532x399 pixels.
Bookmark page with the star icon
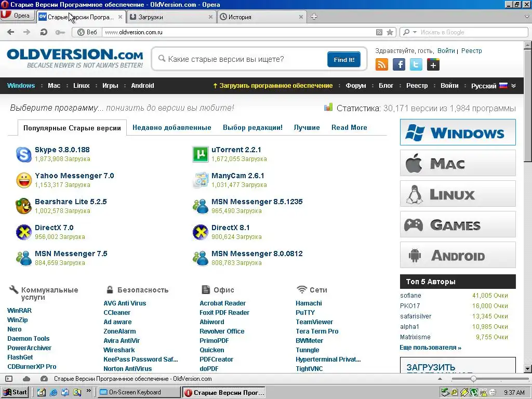pyautogui.click(x=390, y=32)
